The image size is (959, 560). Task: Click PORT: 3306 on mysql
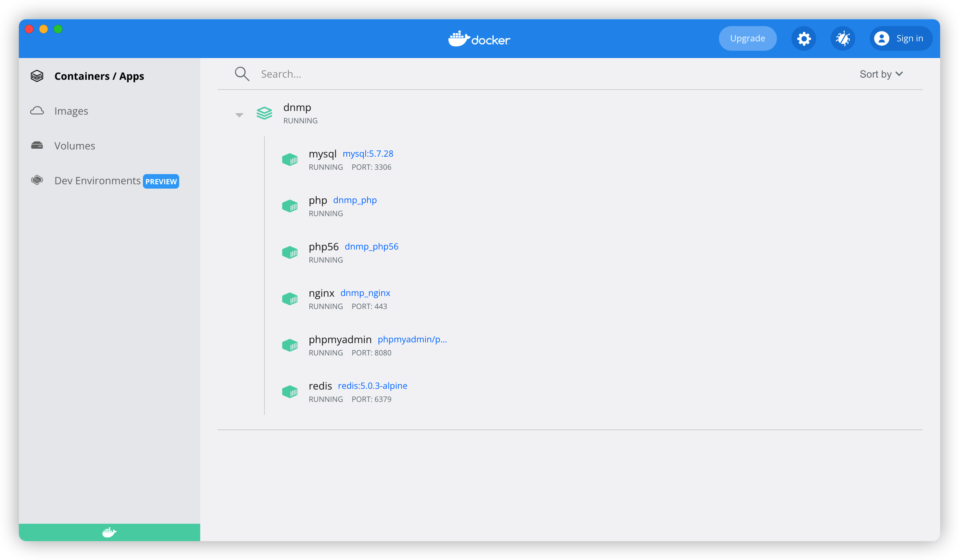coord(371,167)
